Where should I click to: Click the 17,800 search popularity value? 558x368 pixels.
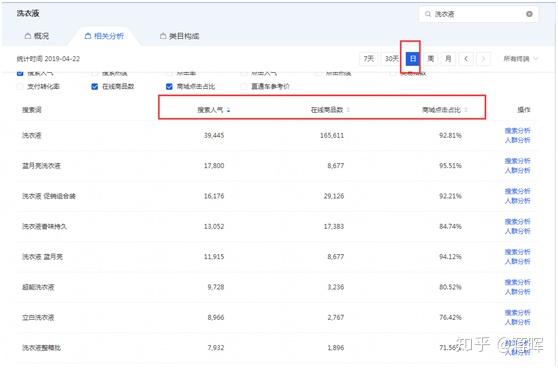(x=214, y=166)
